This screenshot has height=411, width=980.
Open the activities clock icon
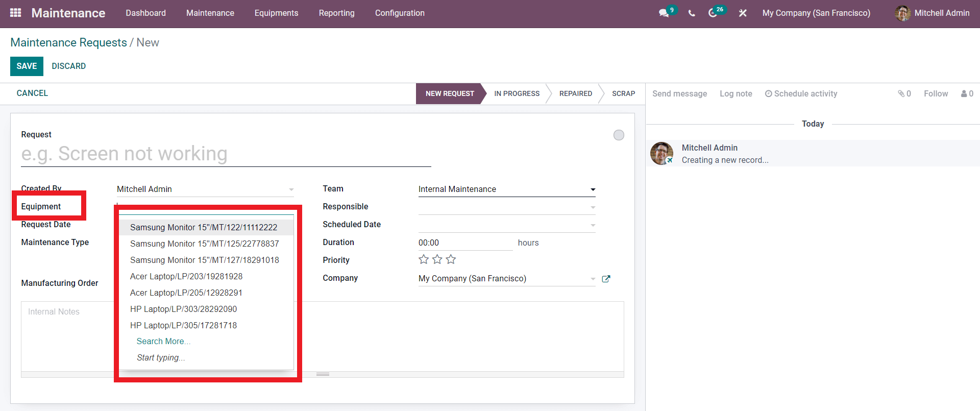(x=713, y=13)
